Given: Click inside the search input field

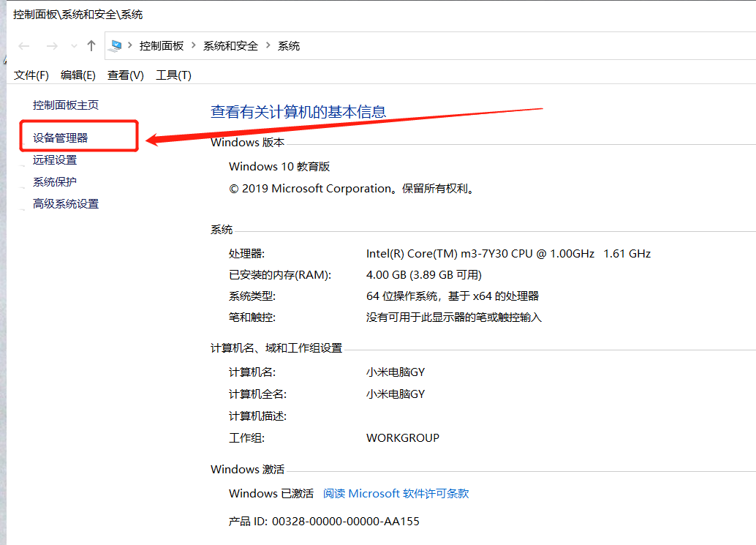Looking at the screenshot, I should [752, 45].
